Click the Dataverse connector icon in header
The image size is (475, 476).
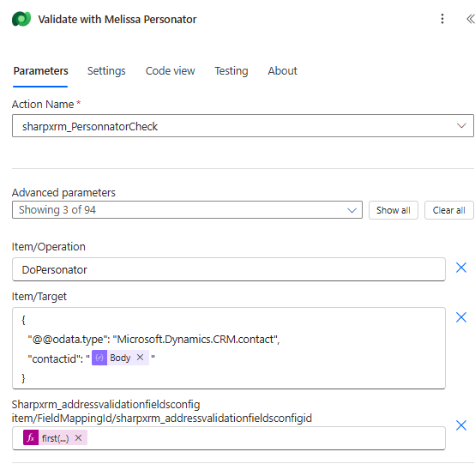(21, 19)
